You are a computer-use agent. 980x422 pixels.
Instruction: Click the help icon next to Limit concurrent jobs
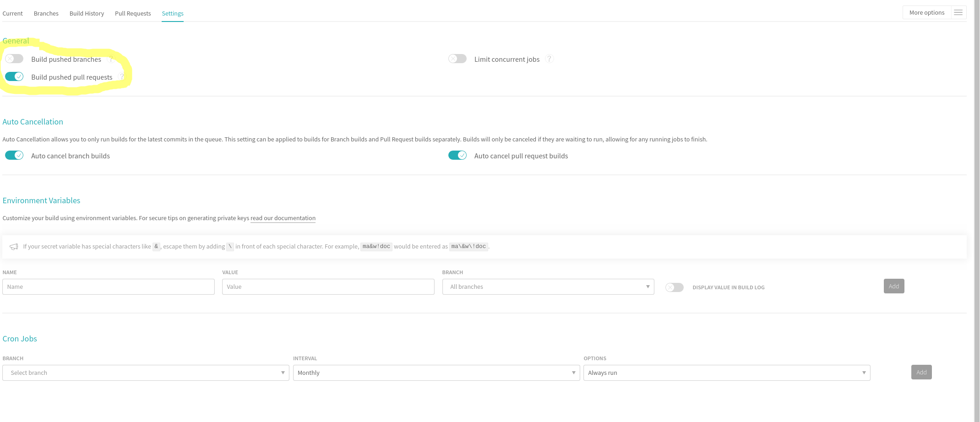point(550,59)
